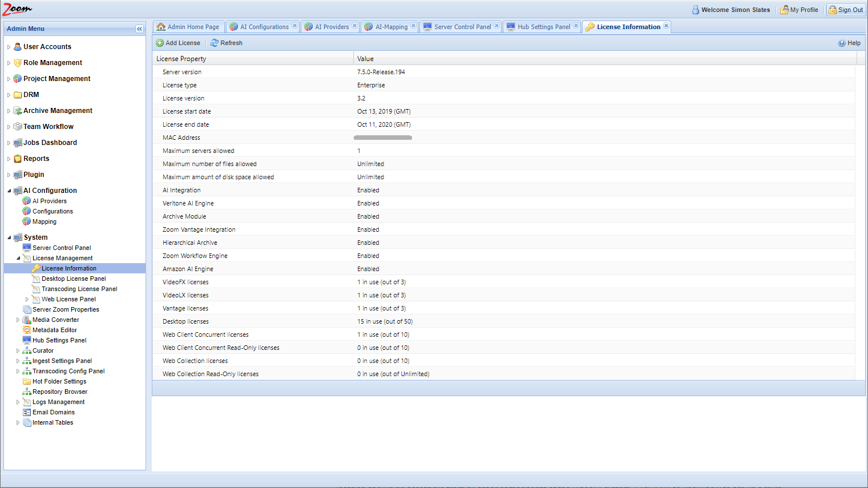Image resolution: width=868 pixels, height=488 pixels.
Task: Click the Sign Out lock icon
Action: click(833, 10)
